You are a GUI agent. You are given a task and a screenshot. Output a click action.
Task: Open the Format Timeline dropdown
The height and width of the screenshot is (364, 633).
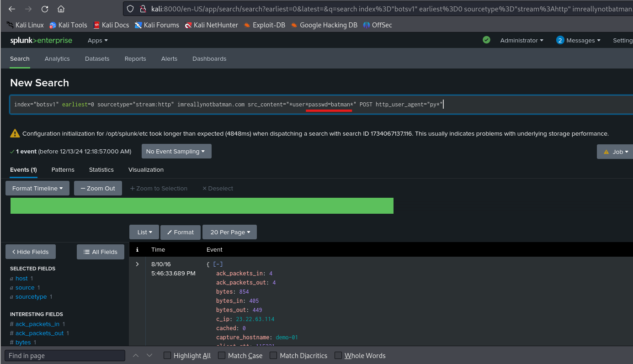(37, 188)
